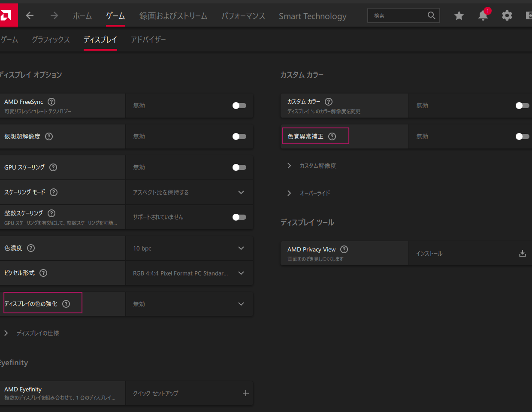Screen dimensions: 532x412
Task: Open ディスプレイの色の強化 dropdown
Action: coord(189,304)
